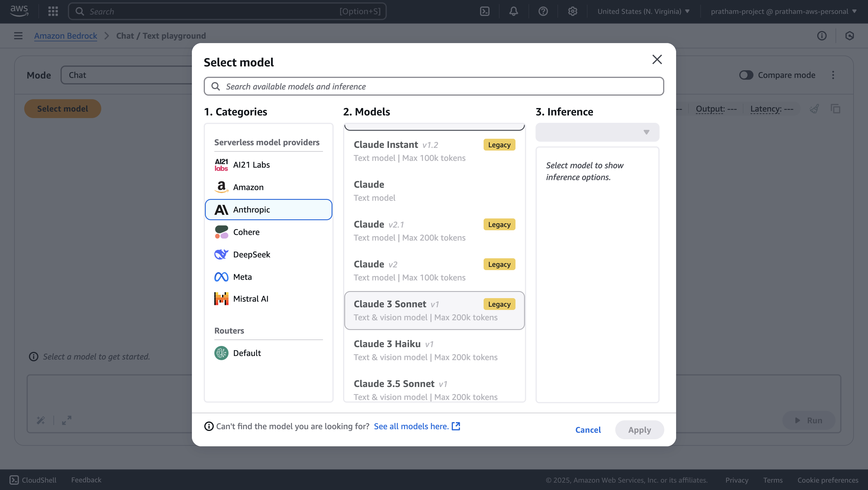
Task: Focus the Search available models field
Action: [434, 86]
